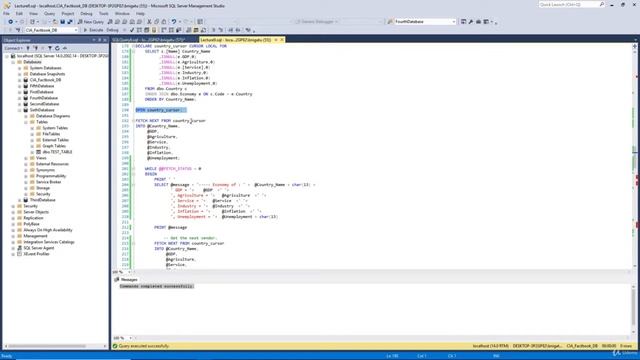Click the Paste clipboard icon
640x360 pixels.
click(164, 22)
